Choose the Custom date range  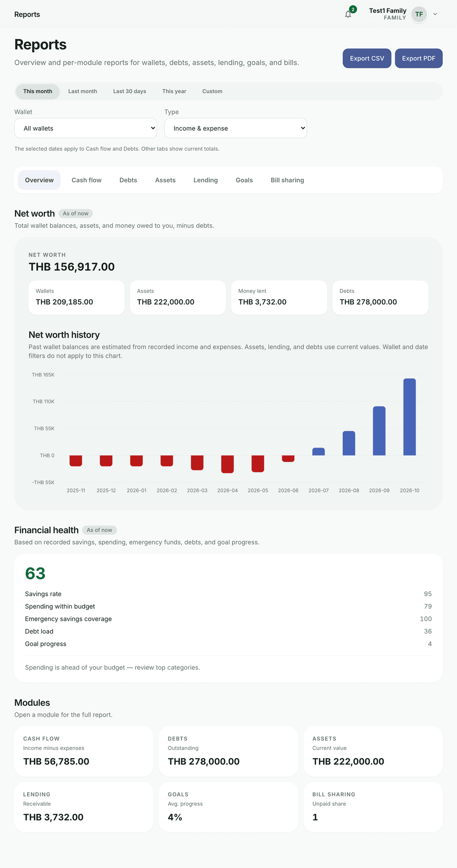pyautogui.click(x=212, y=91)
